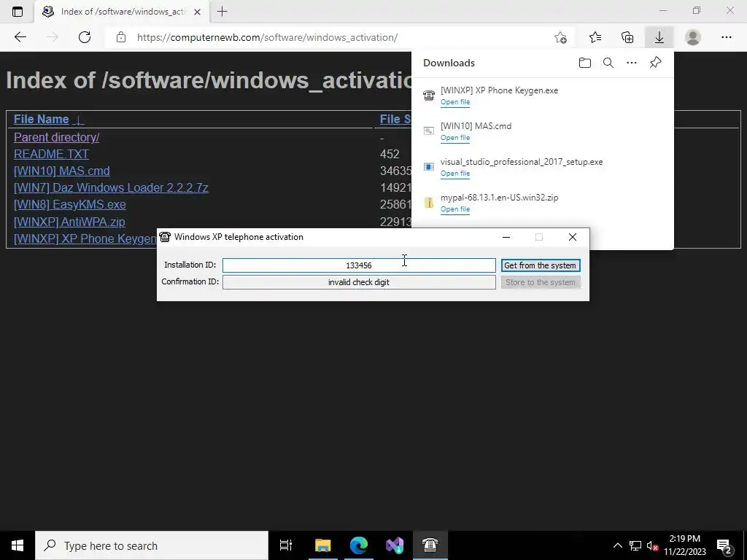Go to Parent directory/
The width and height of the screenshot is (747, 560).
(56, 137)
